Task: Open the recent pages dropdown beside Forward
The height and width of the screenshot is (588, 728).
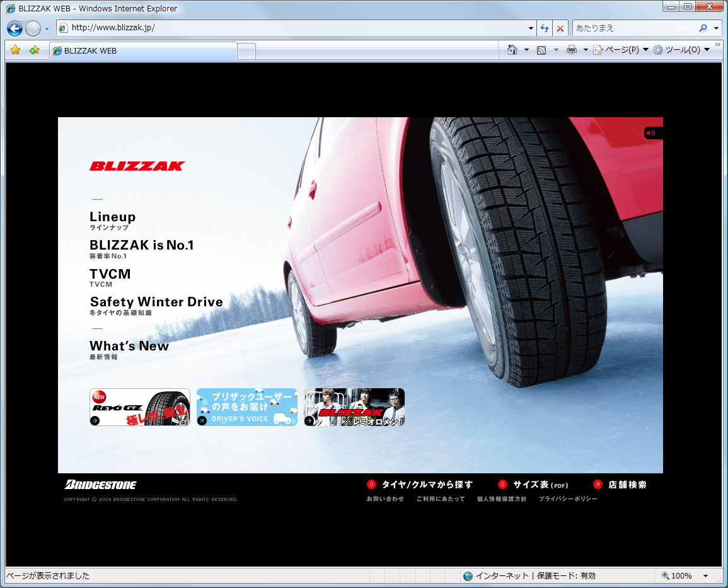Action: click(x=47, y=29)
